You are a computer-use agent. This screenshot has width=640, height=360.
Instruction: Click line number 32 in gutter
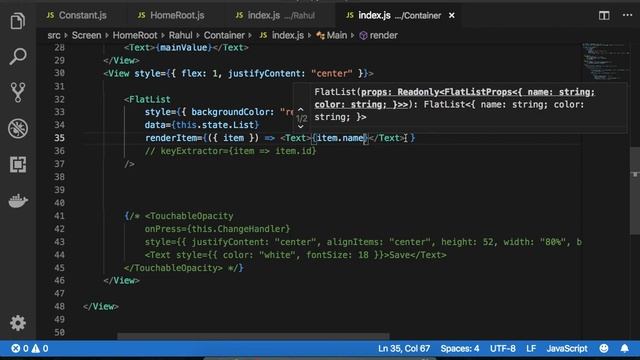[x=59, y=99]
